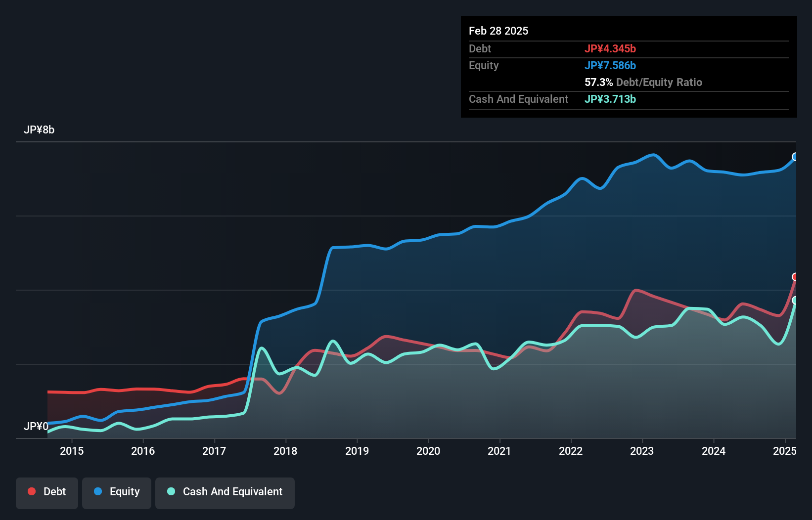Viewport: 812px width, 520px height.
Task: Click the JP¥4.345b debt value
Action: point(610,48)
